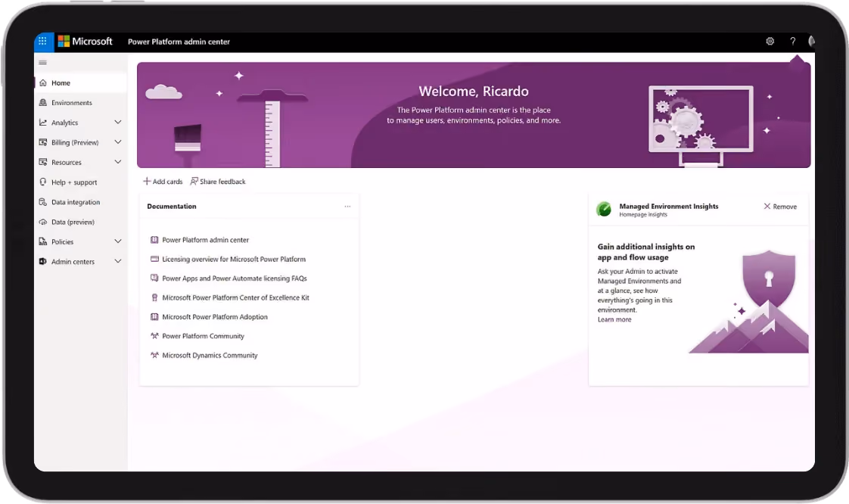Click the Welcome, Ricardo banner heading
Screen dimensions: 849x504
click(x=473, y=91)
